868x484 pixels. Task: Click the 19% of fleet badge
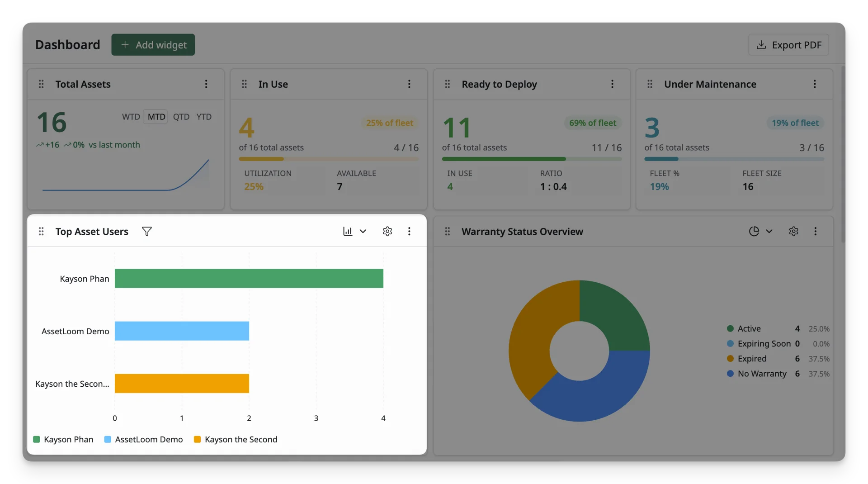795,123
